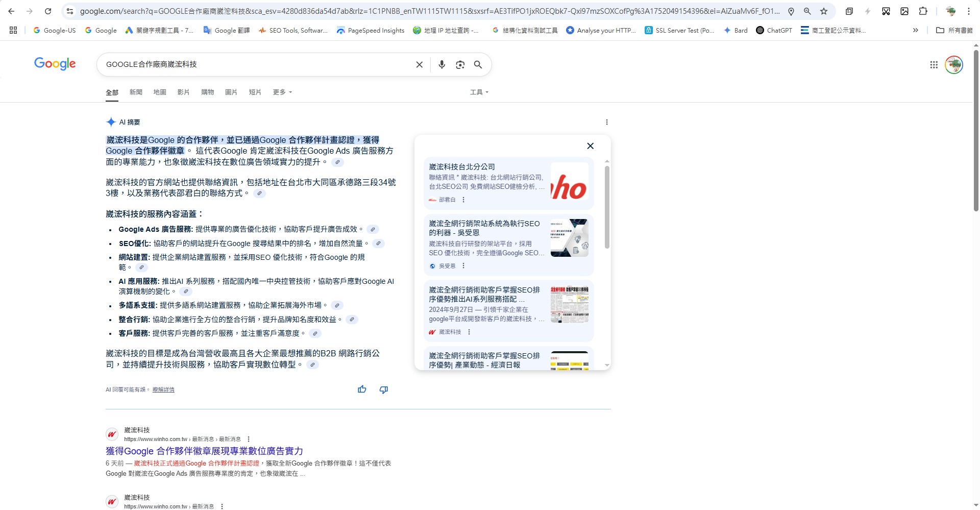Click the Google logo to return home

point(55,64)
